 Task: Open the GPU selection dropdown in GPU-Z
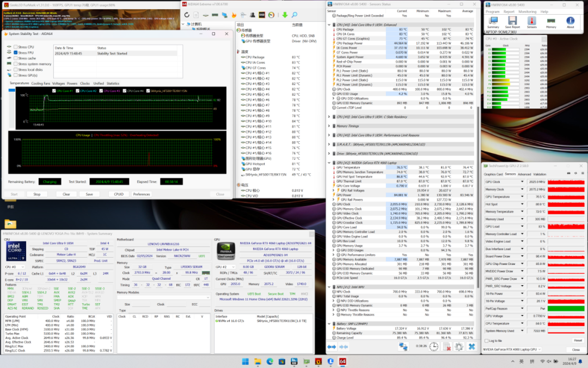click(x=511, y=349)
